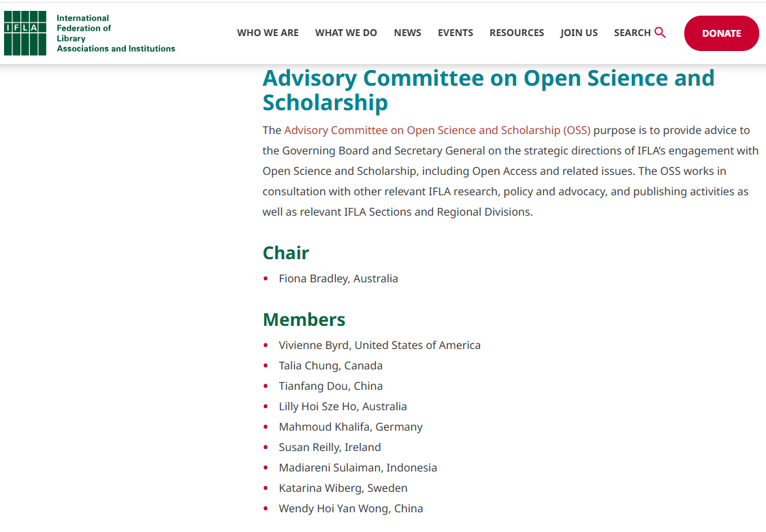The width and height of the screenshot is (766, 532).
Task: Click the Chair heading
Action: pyautogui.click(x=286, y=253)
